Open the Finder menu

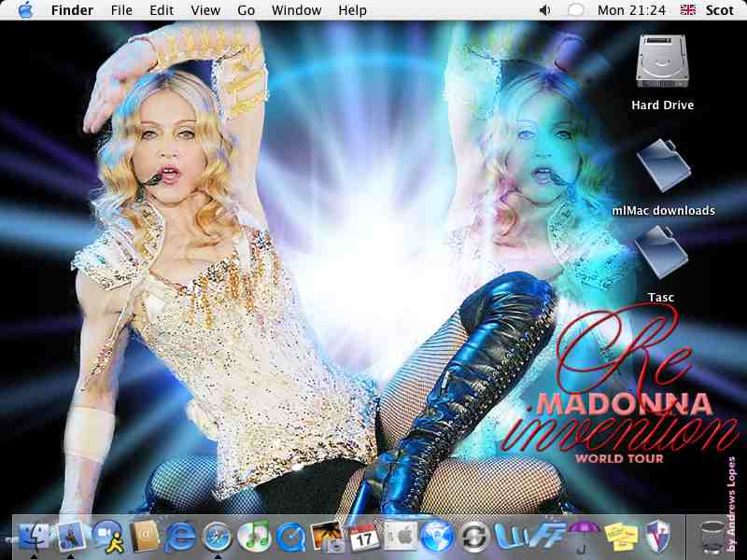[x=73, y=10]
